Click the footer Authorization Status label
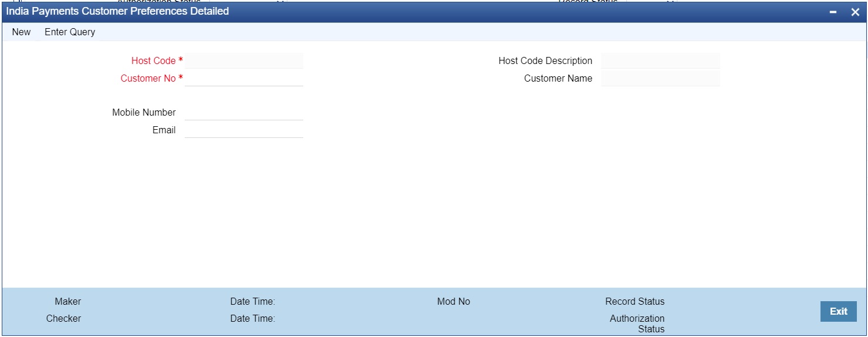868x337 pixels. 638,323
